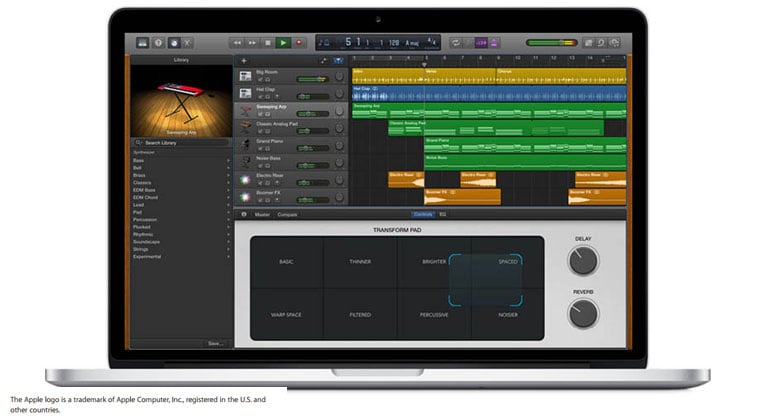Click the Cycle loop button

(x=456, y=43)
